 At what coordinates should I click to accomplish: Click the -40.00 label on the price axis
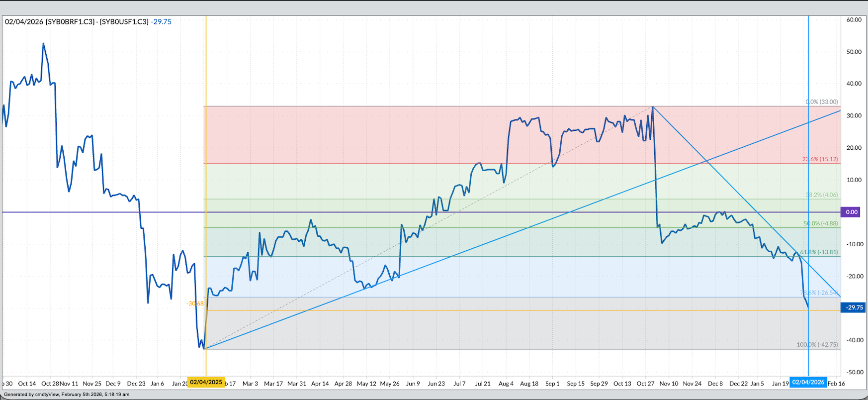(x=854, y=340)
